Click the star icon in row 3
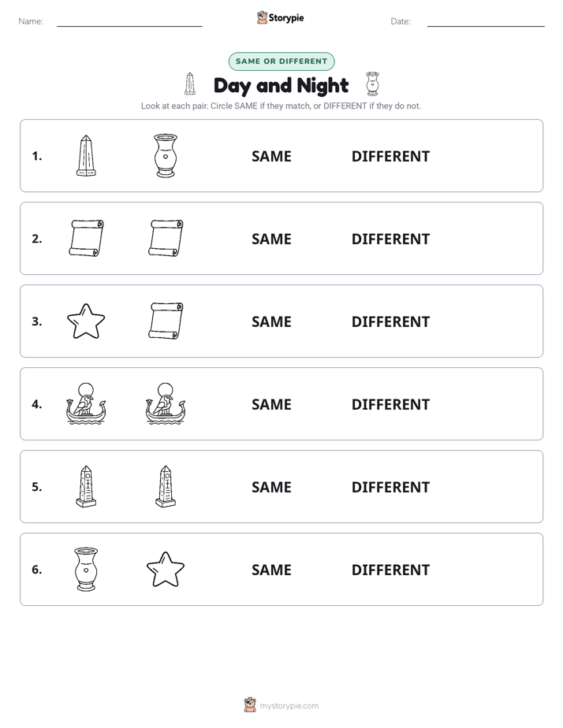 86,321
